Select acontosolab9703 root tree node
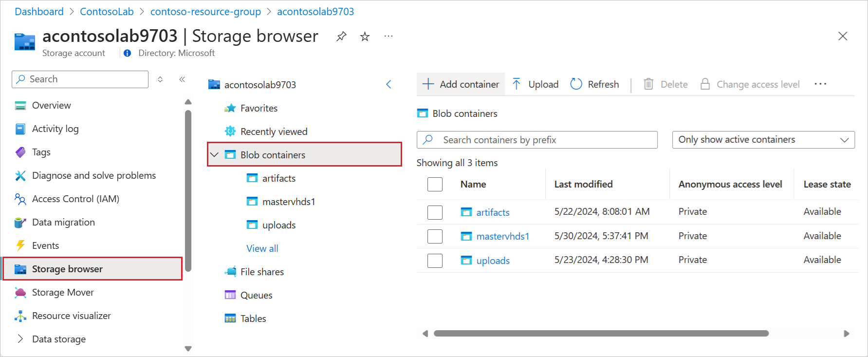 [x=260, y=85]
